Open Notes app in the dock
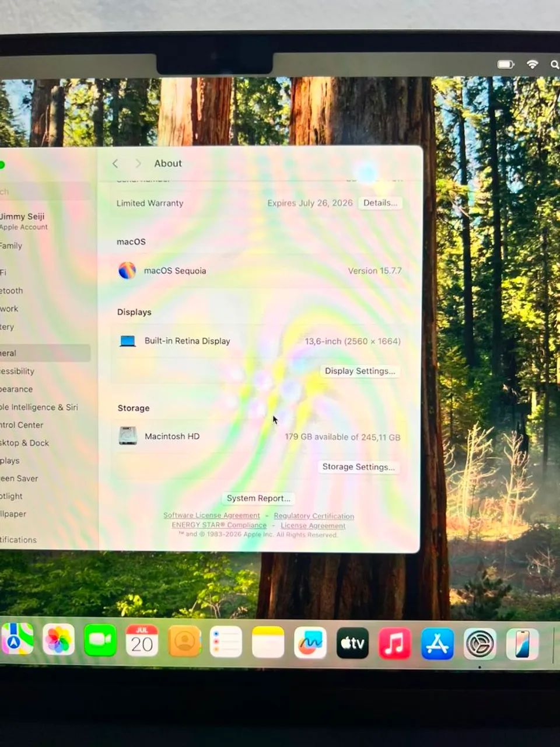The image size is (560, 747). click(x=268, y=643)
